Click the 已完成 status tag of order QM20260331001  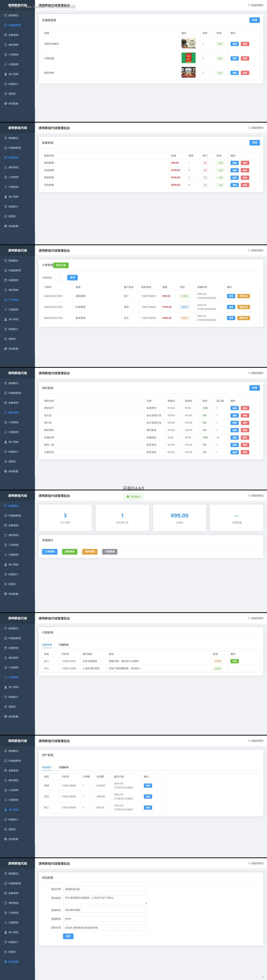point(185,296)
